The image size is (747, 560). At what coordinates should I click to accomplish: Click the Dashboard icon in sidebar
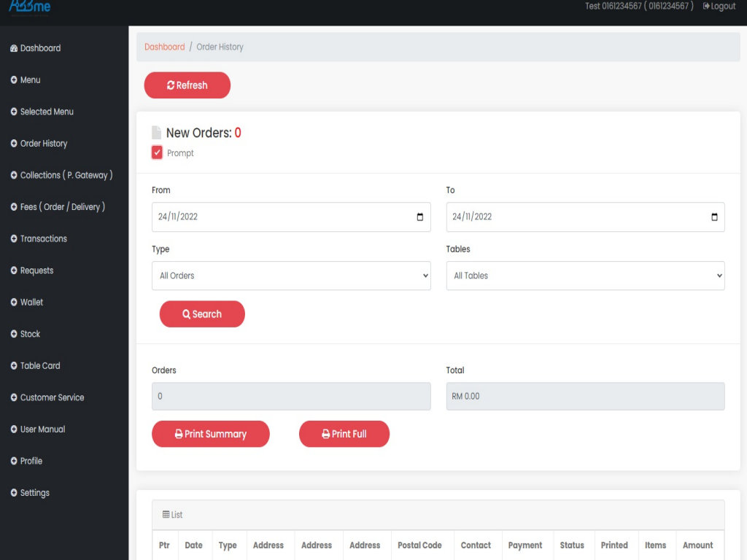[14, 48]
